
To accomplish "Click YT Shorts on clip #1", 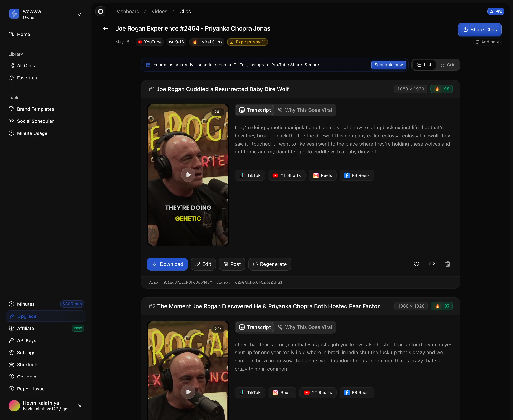I will click(x=287, y=175).
